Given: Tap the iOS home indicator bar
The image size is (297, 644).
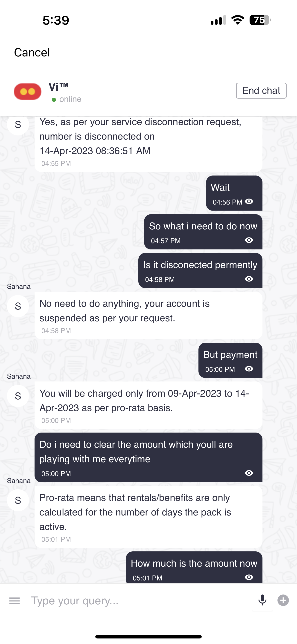Looking at the screenshot, I should (x=148, y=636).
